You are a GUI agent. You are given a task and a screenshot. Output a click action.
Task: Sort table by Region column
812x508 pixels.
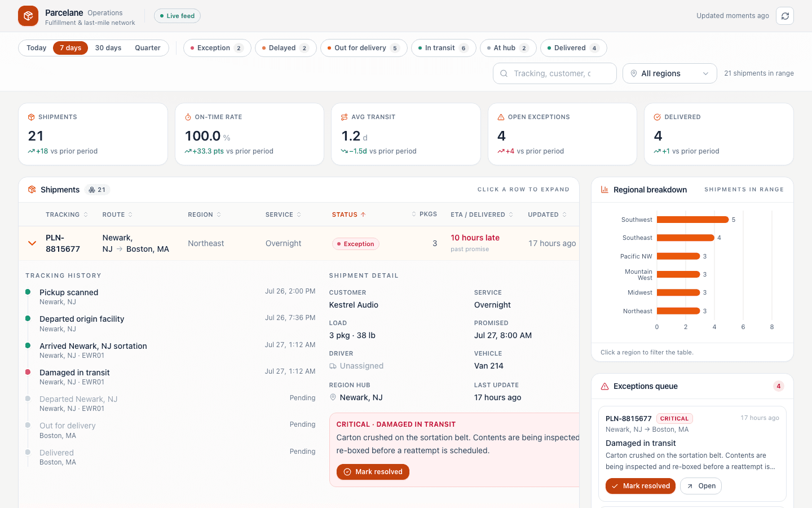[205, 214]
